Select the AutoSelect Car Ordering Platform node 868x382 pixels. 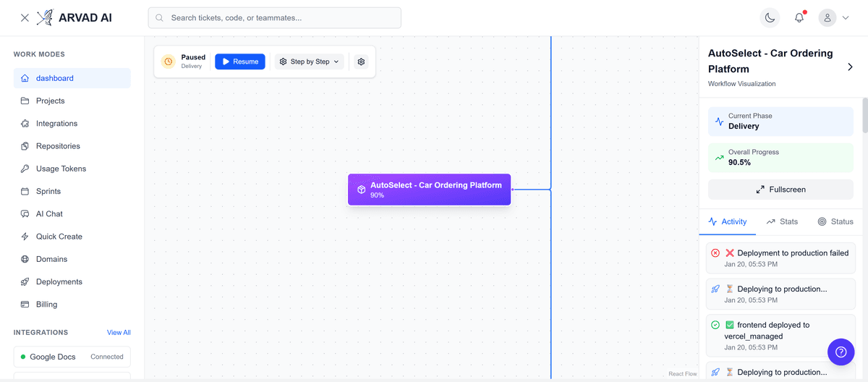tap(430, 190)
